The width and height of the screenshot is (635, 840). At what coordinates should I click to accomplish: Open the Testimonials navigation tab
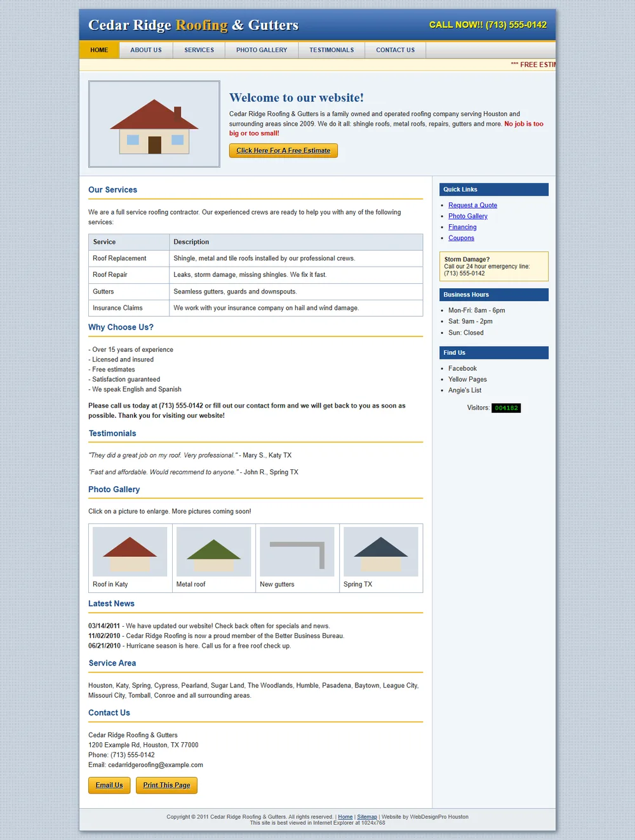(x=331, y=50)
